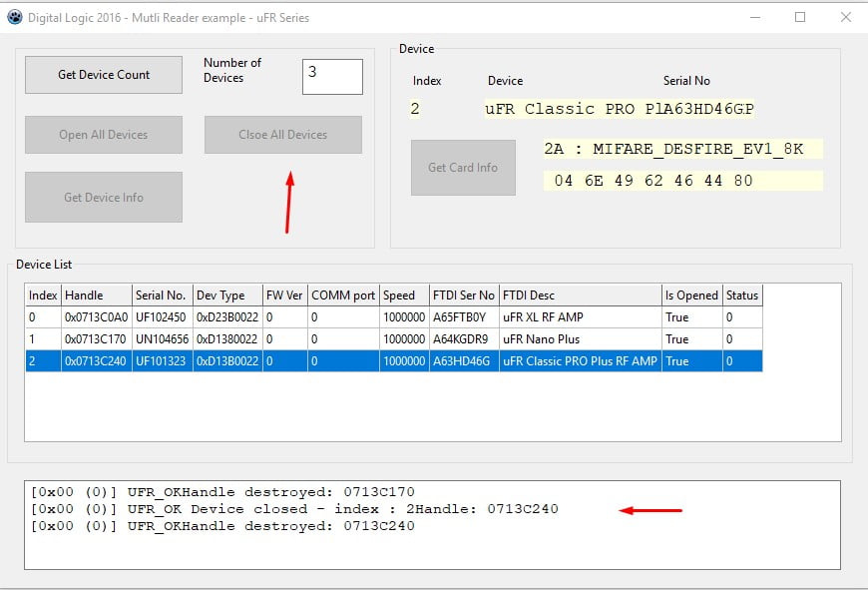The height and width of the screenshot is (590, 868).
Task: Select the row with handle 0x0713C0A0
Action: point(393,317)
